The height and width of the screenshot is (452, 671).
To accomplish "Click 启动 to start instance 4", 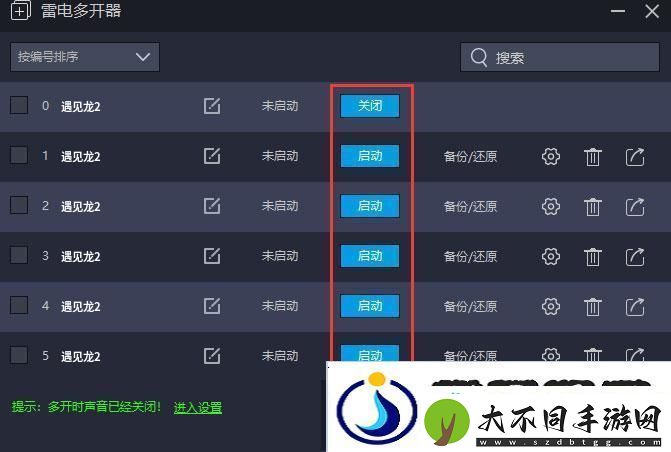I will pos(370,306).
